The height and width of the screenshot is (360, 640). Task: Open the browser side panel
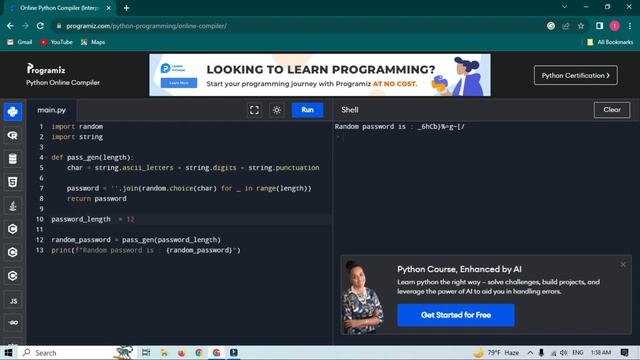click(x=599, y=26)
